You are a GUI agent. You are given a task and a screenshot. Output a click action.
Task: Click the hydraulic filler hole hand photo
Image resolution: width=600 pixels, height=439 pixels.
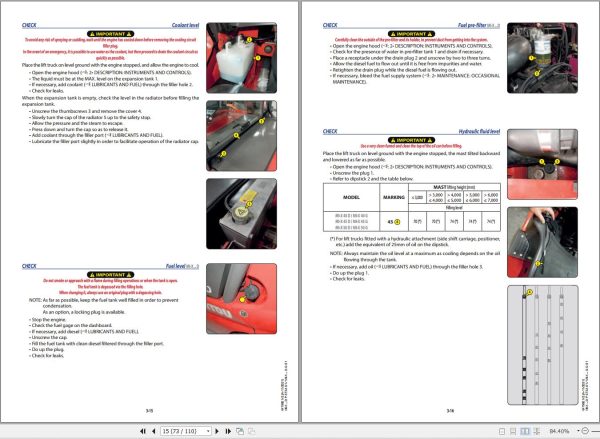click(x=543, y=242)
